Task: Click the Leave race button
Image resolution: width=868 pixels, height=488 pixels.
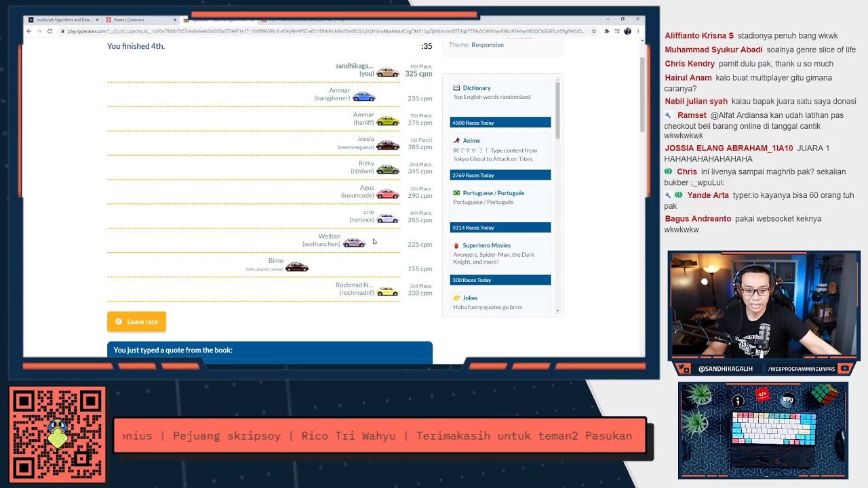Action: (x=136, y=322)
